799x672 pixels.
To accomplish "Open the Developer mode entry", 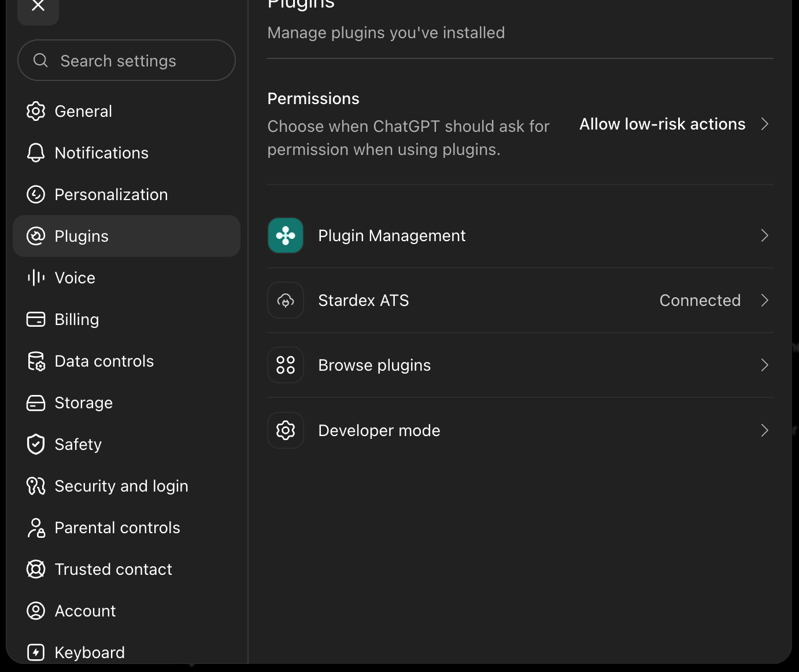I will 520,430.
